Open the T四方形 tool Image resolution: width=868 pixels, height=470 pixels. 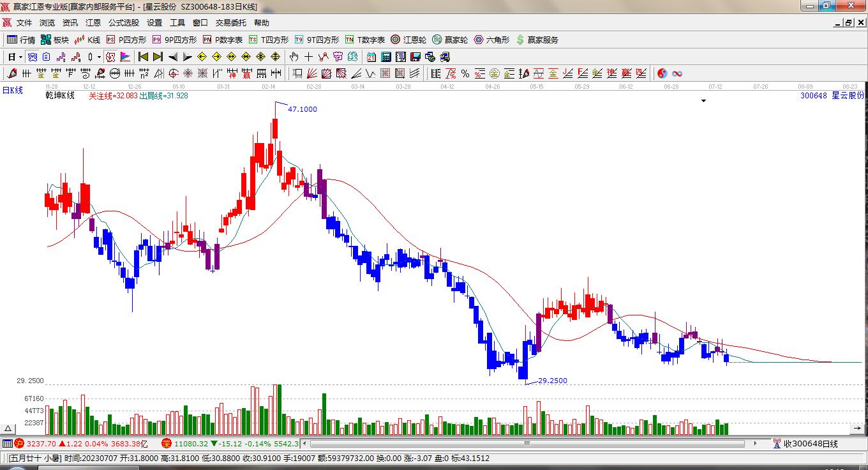point(269,40)
